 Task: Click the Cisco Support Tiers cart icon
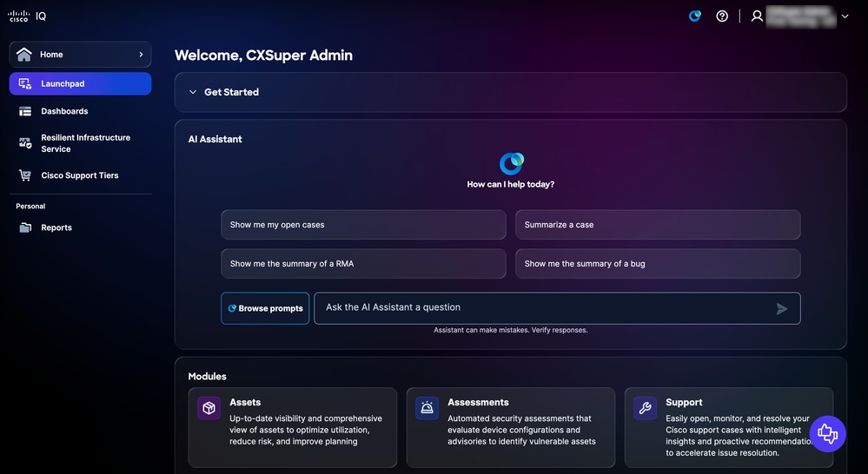(x=25, y=175)
